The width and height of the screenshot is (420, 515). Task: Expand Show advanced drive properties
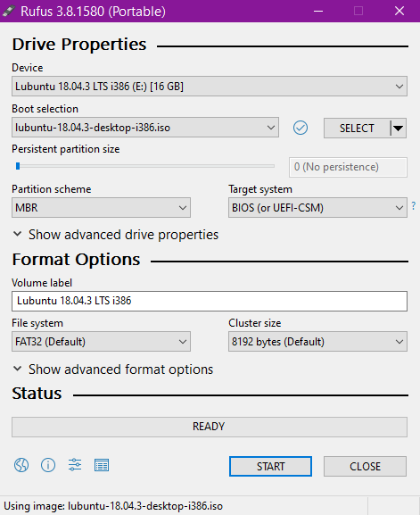(116, 235)
